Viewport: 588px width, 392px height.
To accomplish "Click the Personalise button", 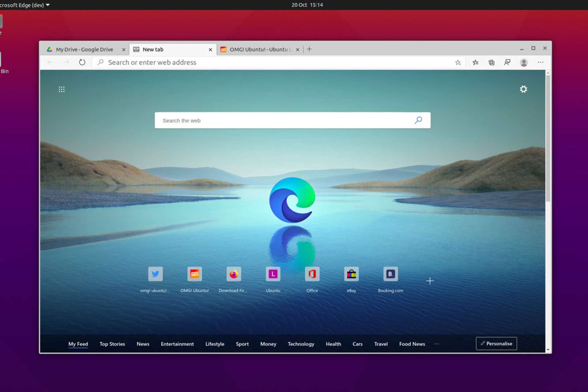I will tap(496, 344).
